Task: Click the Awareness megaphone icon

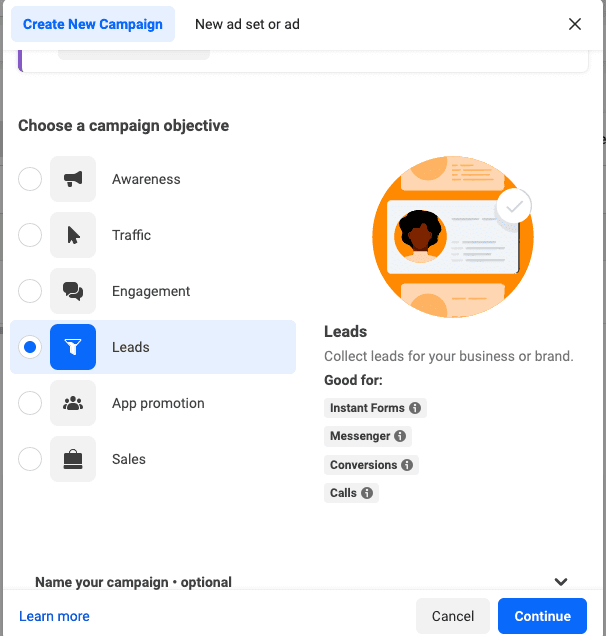Action: [x=73, y=180]
